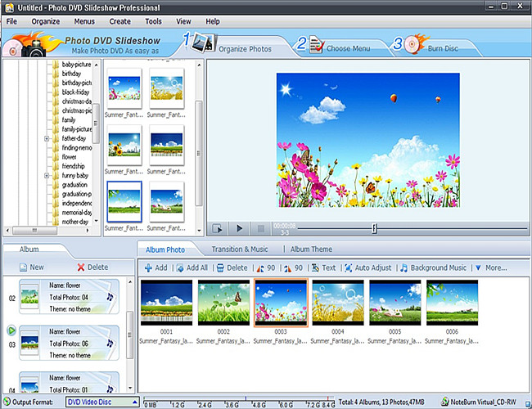Select the Album tab in left panel
Screen dimensions: 532x409
click(x=29, y=249)
